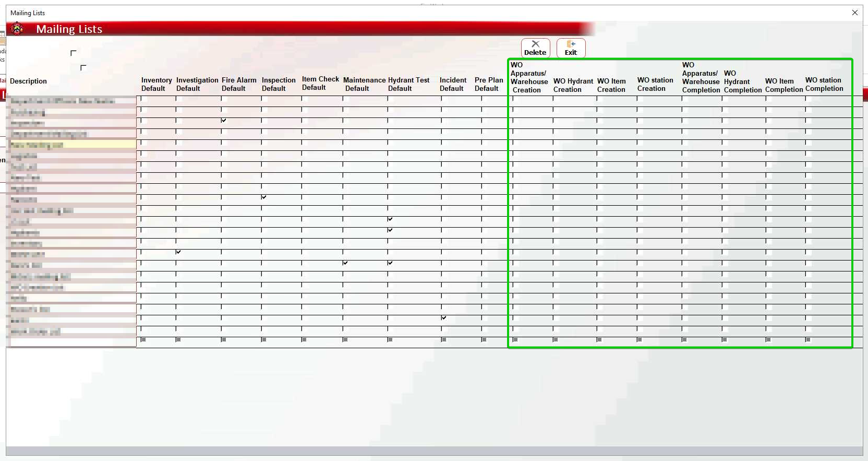Click the empty description field in the last row

click(x=73, y=342)
